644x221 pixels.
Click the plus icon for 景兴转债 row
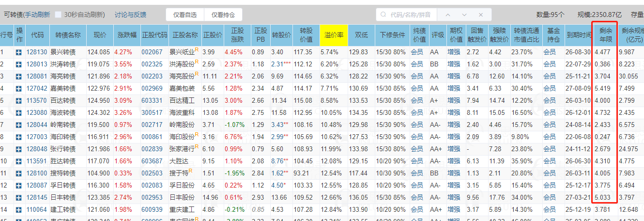(x=19, y=52)
